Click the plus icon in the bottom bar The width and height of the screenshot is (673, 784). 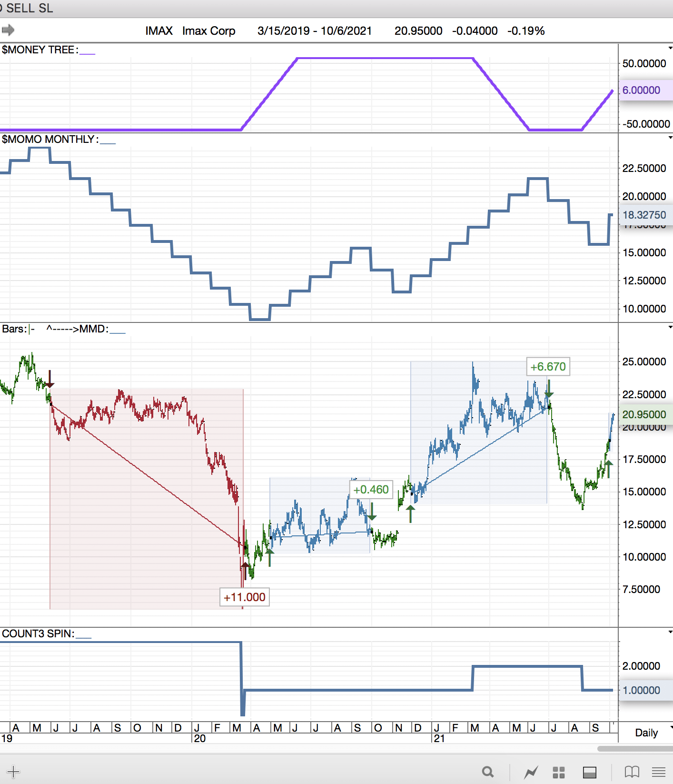pyautogui.click(x=13, y=772)
